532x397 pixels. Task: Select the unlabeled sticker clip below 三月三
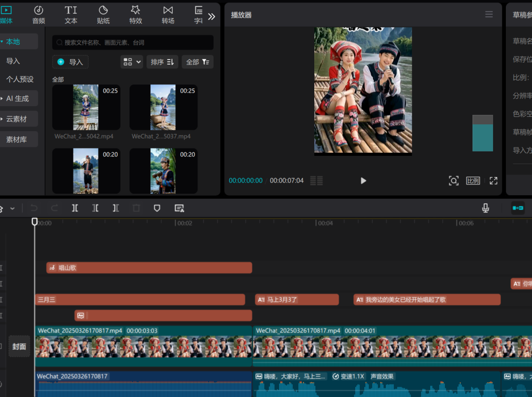pos(163,316)
